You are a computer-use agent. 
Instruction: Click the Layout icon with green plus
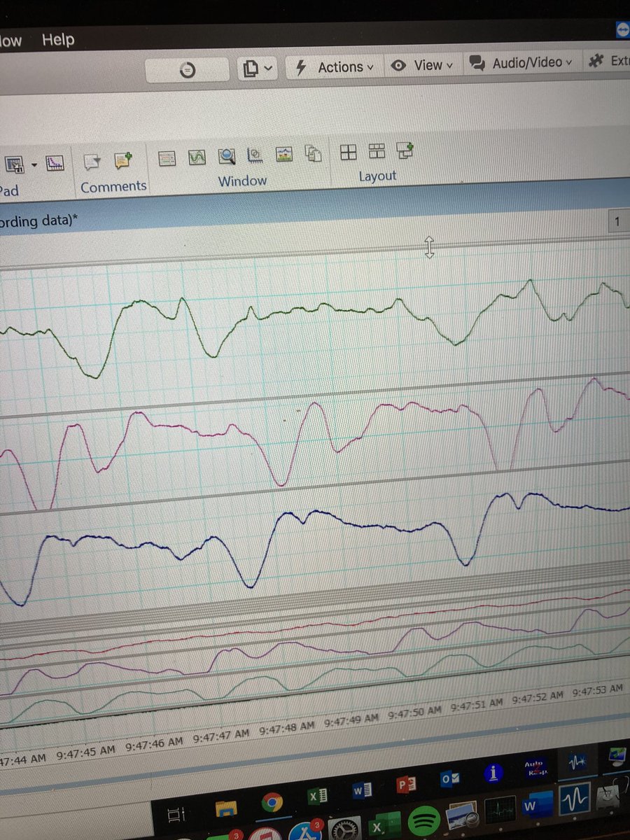click(405, 149)
